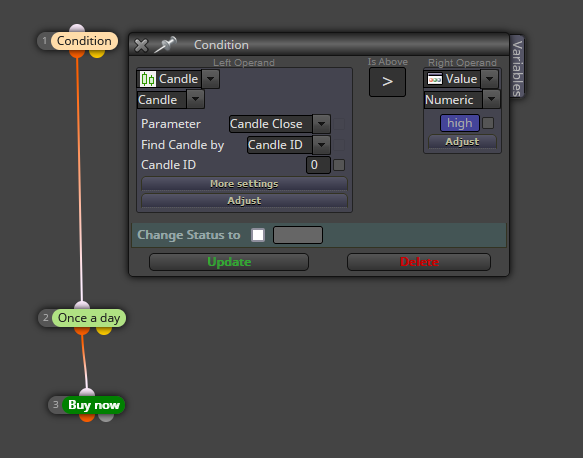
Task: Toggle the checkbox next to Candle ID field
Action: pos(339,165)
